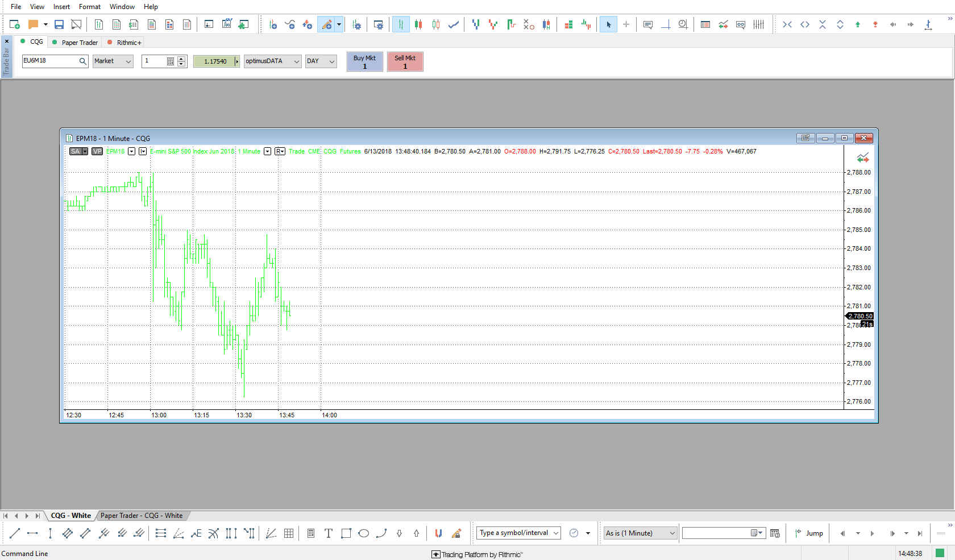
Task: Select the crosshair cursor tool
Action: pos(626,24)
